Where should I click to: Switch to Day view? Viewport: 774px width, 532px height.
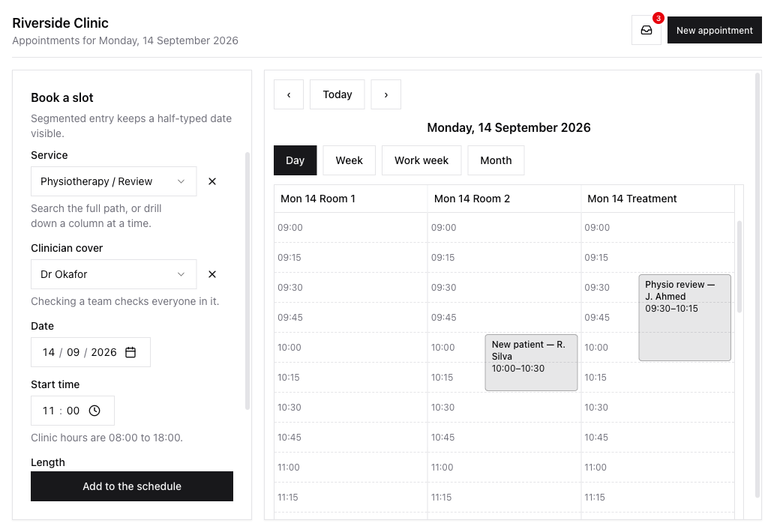pos(295,160)
